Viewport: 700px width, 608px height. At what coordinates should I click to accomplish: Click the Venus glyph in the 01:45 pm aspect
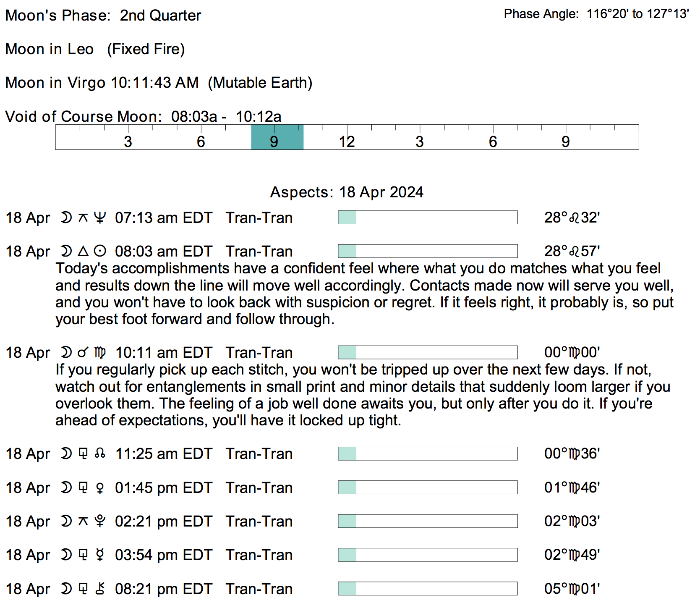tap(100, 487)
